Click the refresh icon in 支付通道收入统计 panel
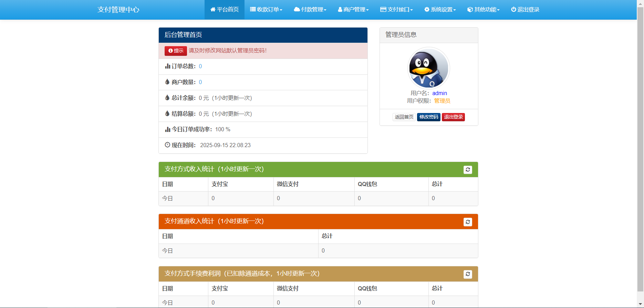 [468, 222]
